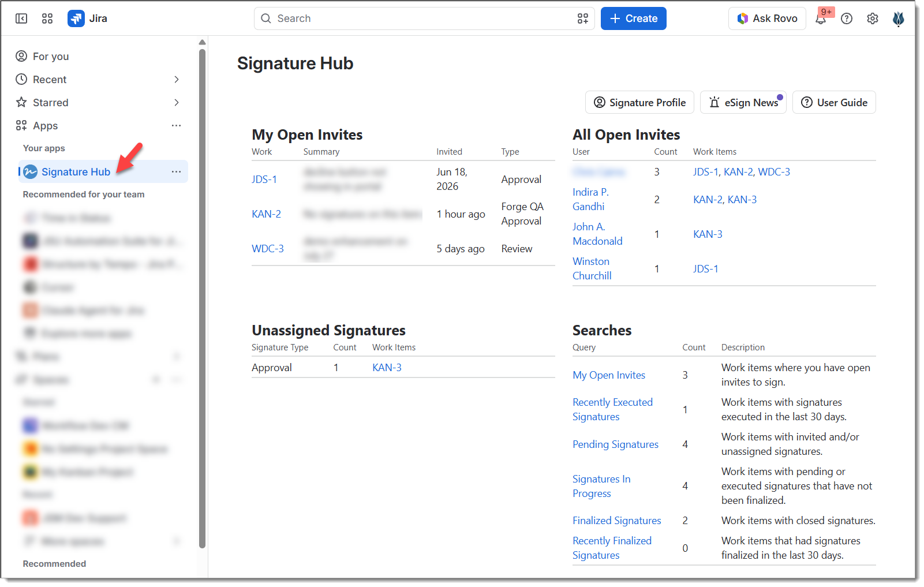The height and width of the screenshot is (587, 924).
Task: Open Starred in sidebar
Action: pyautogui.click(x=51, y=102)
